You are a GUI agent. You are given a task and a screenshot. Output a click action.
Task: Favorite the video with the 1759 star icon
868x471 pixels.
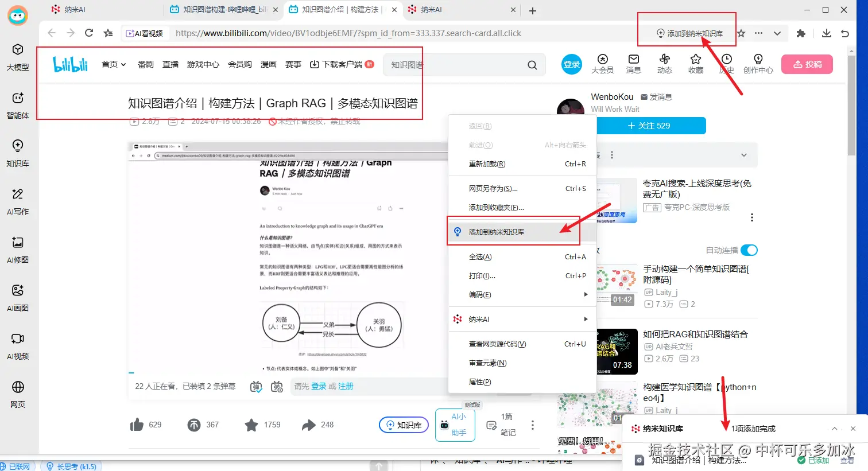251,425
